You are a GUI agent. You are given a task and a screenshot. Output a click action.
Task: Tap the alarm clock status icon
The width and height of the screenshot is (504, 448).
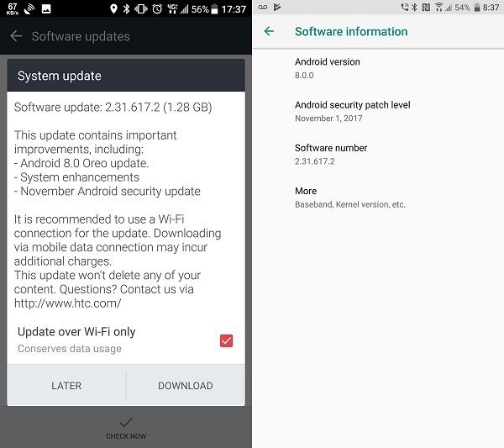[x=157, y=8]
